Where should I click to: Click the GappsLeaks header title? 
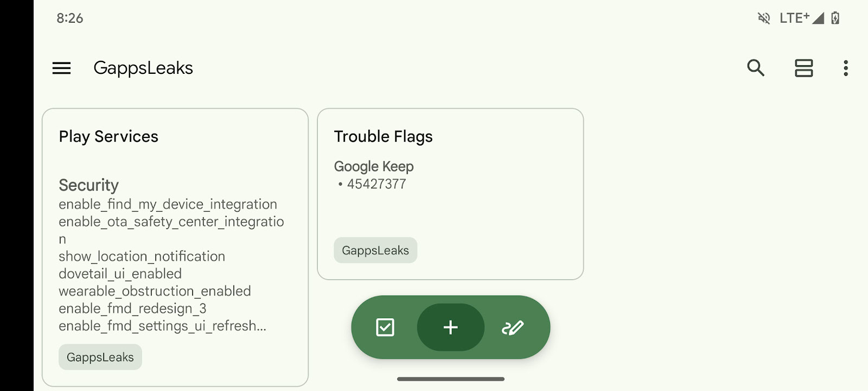(x=143, y=68)
